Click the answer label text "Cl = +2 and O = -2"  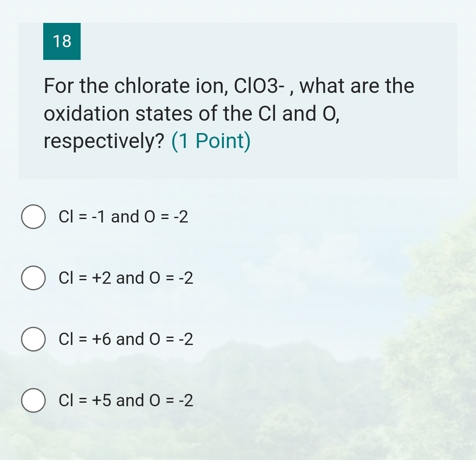[126, 278]
